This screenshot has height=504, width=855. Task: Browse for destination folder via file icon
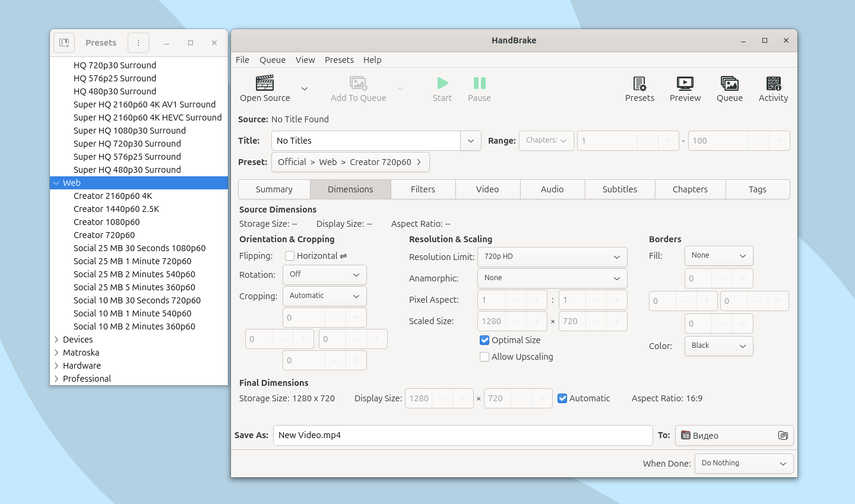tap(784, 435)
